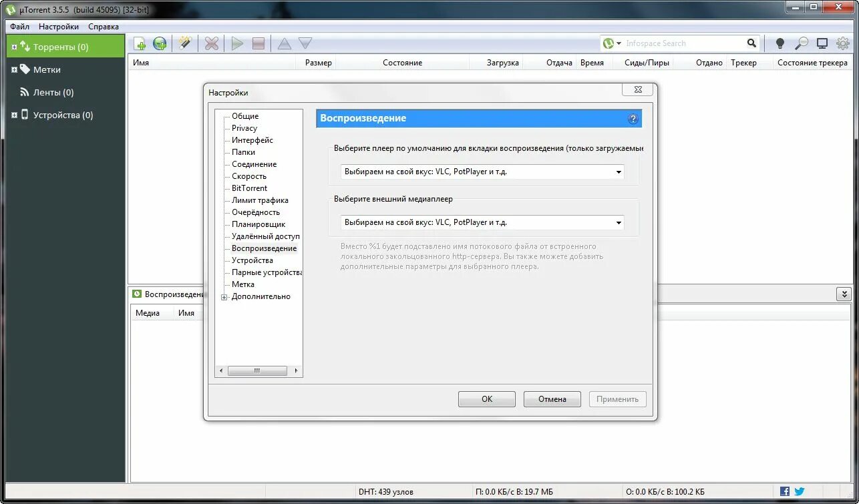This screenshot has height=504, width=859.
Task: Open the external media player dropdown
Action: pyautogui.click(x=482, y=222)
